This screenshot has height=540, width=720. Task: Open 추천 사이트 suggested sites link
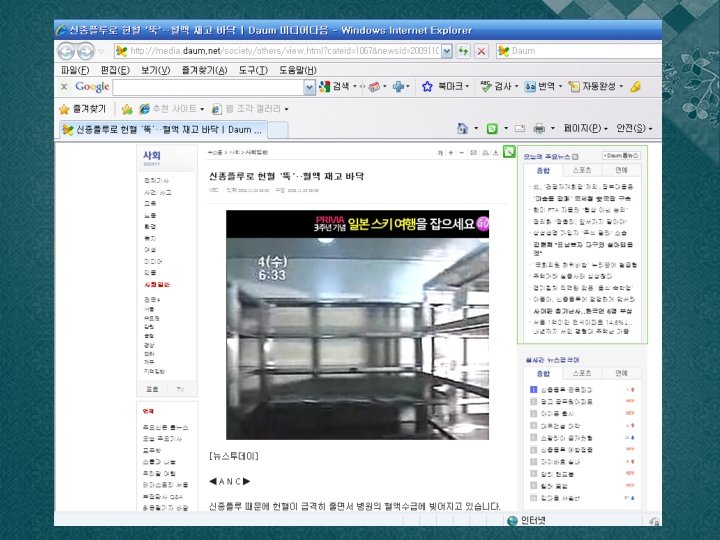pyautogui.click(x=171, y=109)
